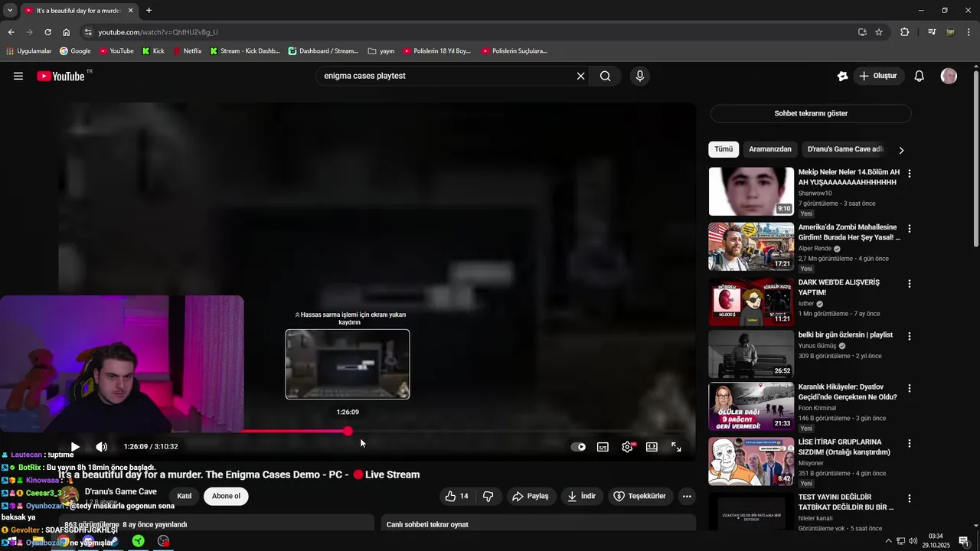Viewport: 980px width, 551px height.
Task: Click the address bar URL
Action: (x=158, y=32)
